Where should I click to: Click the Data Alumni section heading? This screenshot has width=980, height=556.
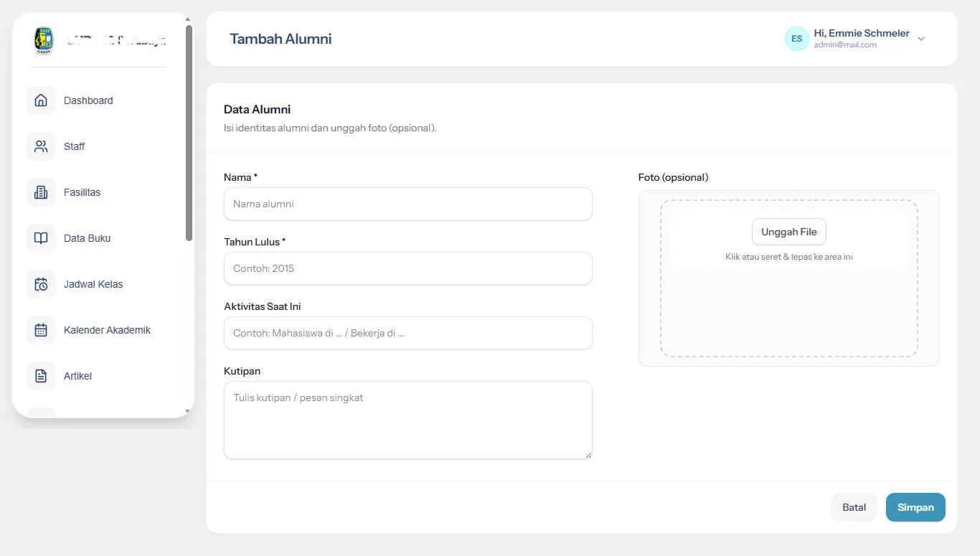tap(257, 110)
